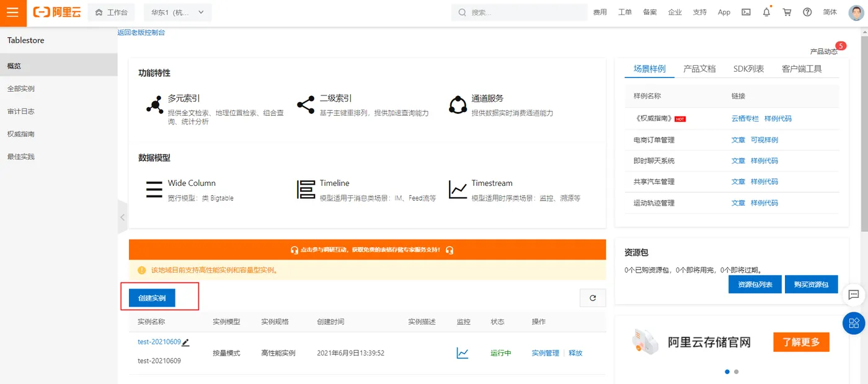
Task: Click the Wide Column model icon
Action: (154, 189)
